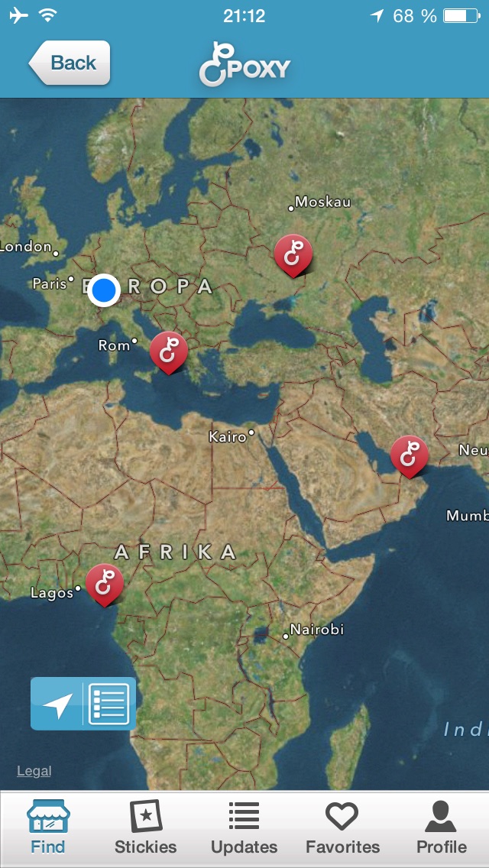The width and height of the screenshot is (489, 868).
Task: Tap the blue current location dot
Action: [104, 290]
